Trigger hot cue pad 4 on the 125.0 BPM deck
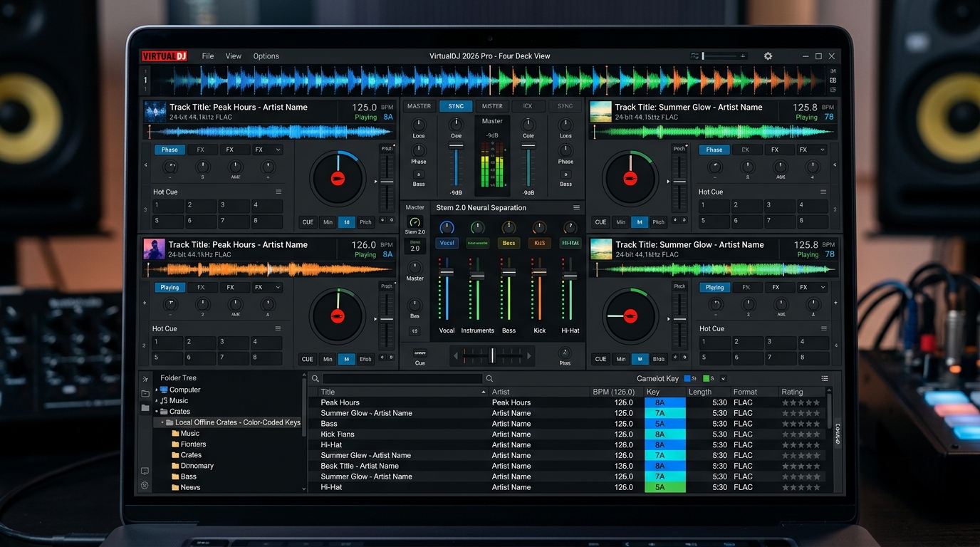This screenshot has width=980, height=547. pos(267,206)
